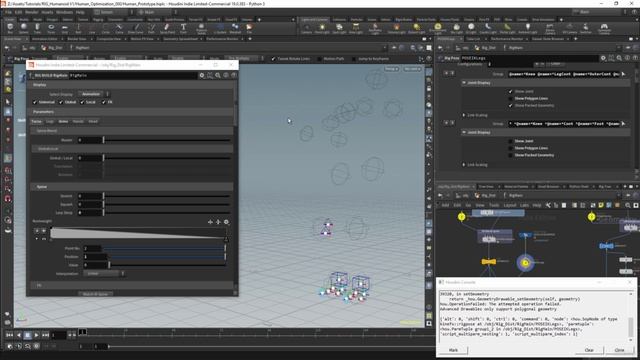This screenshot has height=360, width=640.
Task: Click the Stretch slider under Spine
Action: coord(167,196)
